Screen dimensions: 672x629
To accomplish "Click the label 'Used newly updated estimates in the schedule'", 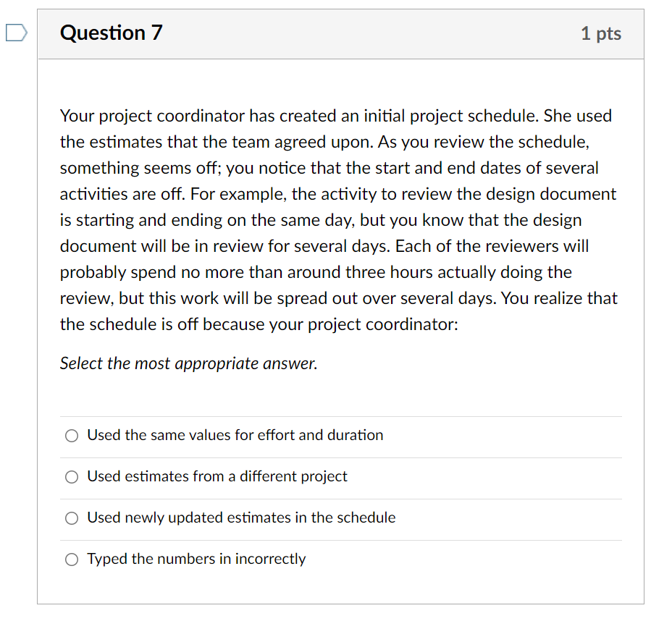I will click(241, 518).
